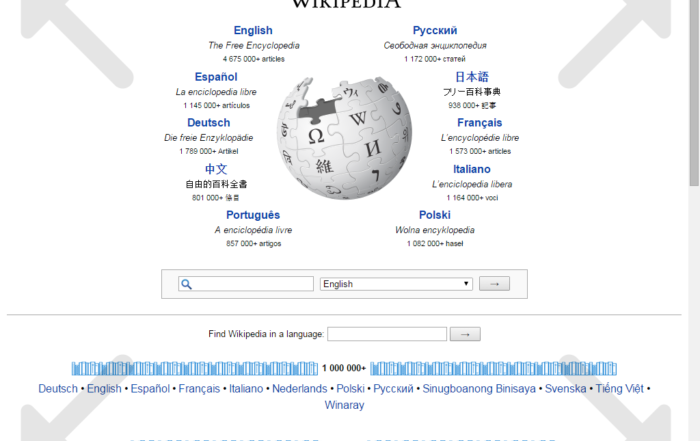Click the '1 789 000+ Artikel' text
700x441 pixels.
(x=208, y=151)
